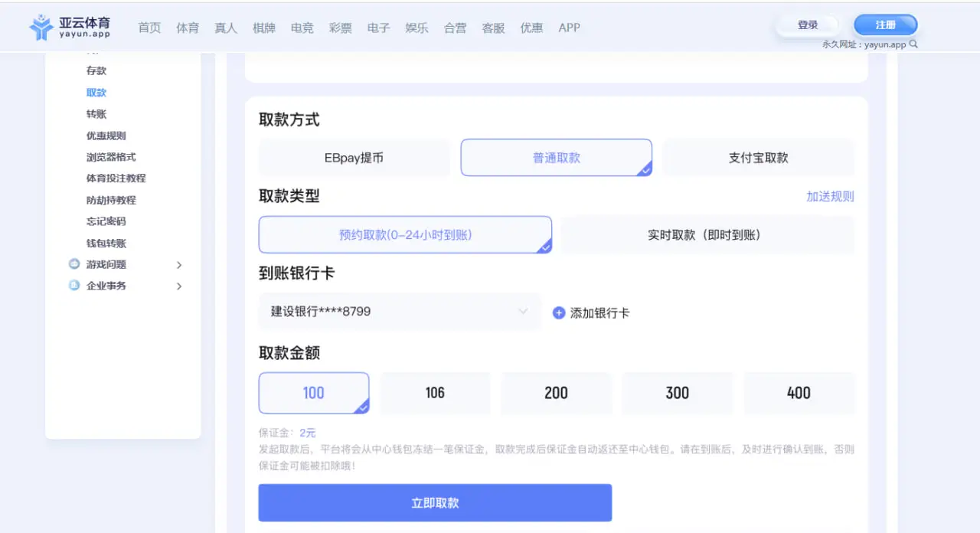
Task: Open the 建设银行****8799 bank card dropdown
Action: pos(400,312)
